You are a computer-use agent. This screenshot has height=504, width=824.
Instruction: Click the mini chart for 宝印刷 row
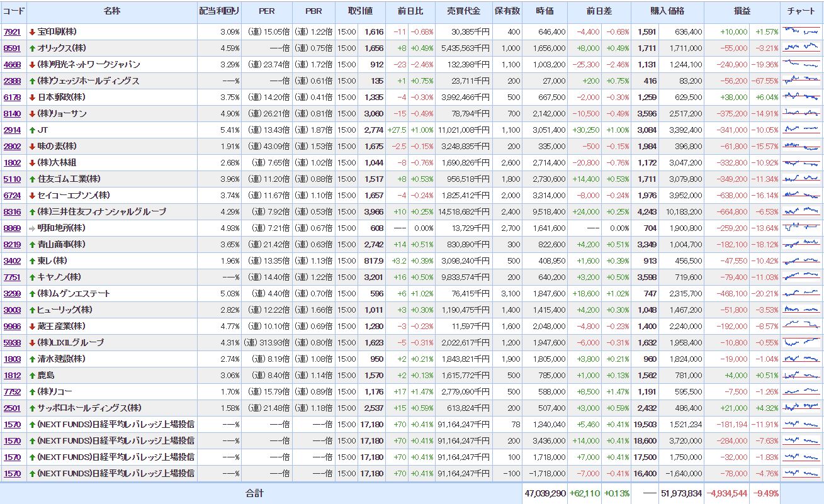[x=801, y=31]
